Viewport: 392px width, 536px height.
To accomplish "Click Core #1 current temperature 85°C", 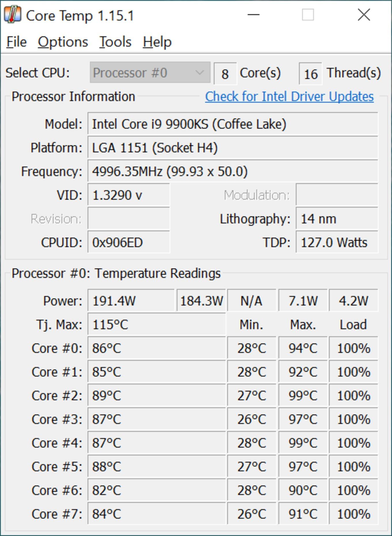I will click(157, 372).
